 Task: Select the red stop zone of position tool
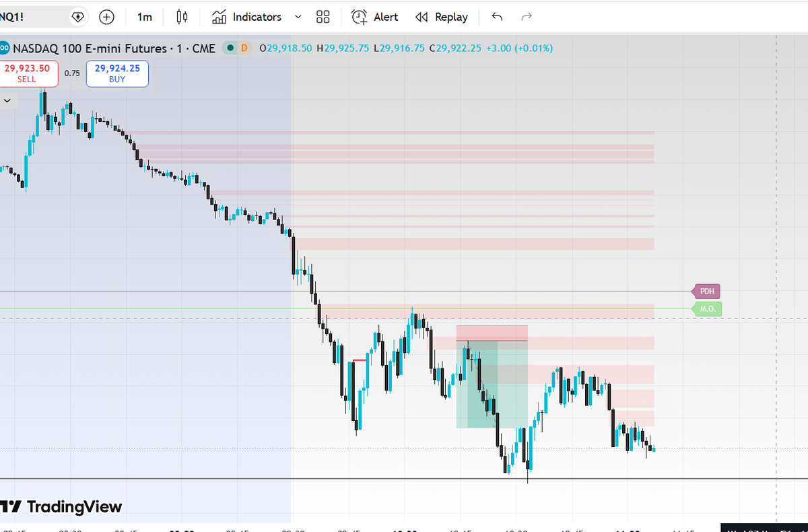coord(492,333)
